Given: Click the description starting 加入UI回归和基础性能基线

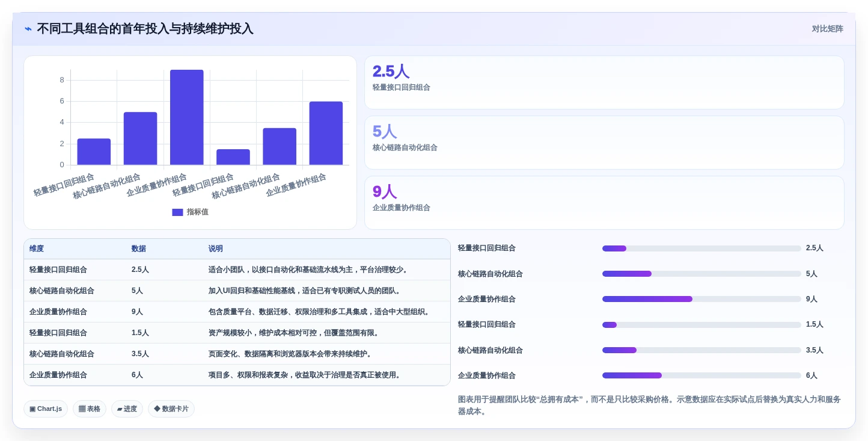Looking at the screenshot, I should 305,291.
